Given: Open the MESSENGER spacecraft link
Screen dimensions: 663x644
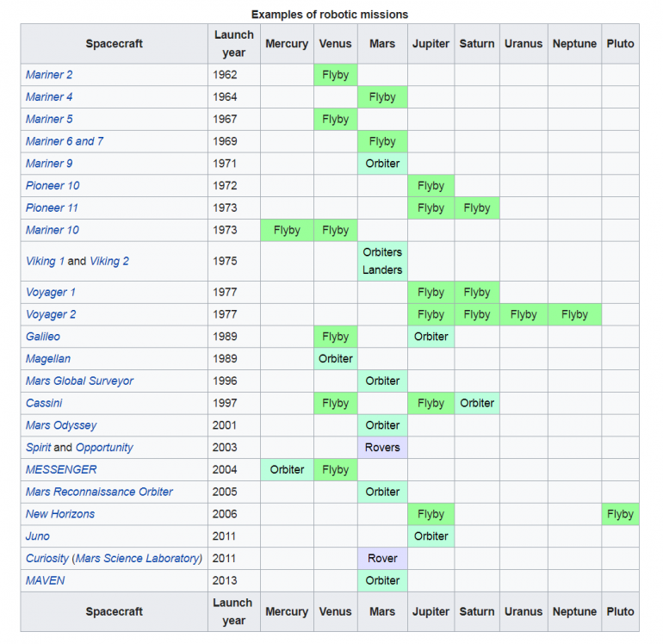Looking at the screenshot, I should pyautogui.click(x=61, y=469).
